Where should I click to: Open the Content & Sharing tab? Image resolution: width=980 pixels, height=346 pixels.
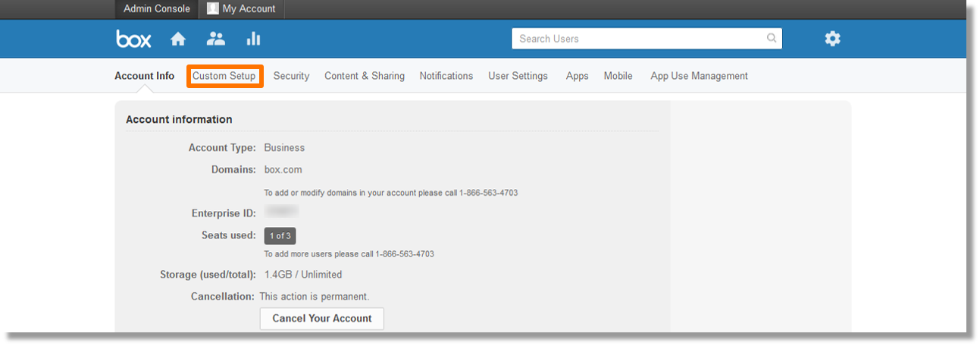click(x=365, y=76)
